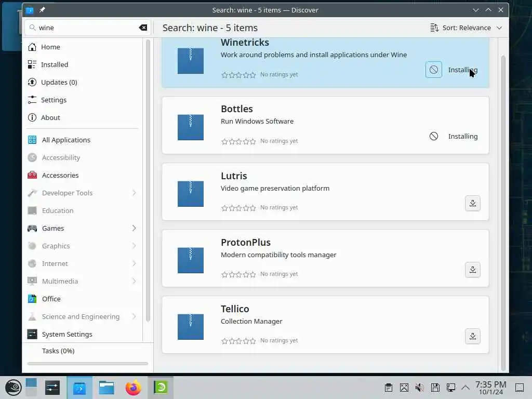This screenshot has width=532, height=399.
Task: Select the Accessories category
Action: 83,175
